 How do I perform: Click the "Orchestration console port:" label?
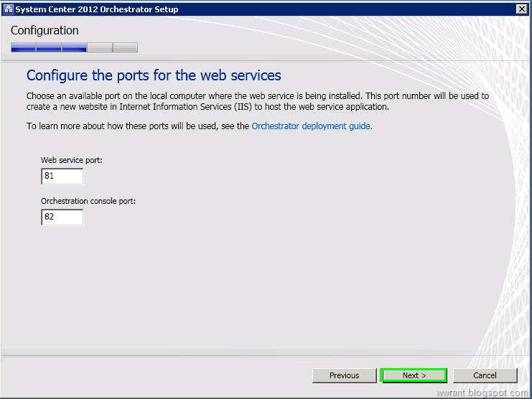[x=88, y=201]
